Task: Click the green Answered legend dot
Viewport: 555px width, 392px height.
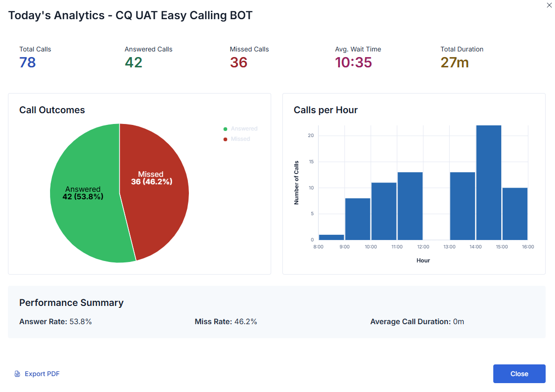Action: coord(225,128)
